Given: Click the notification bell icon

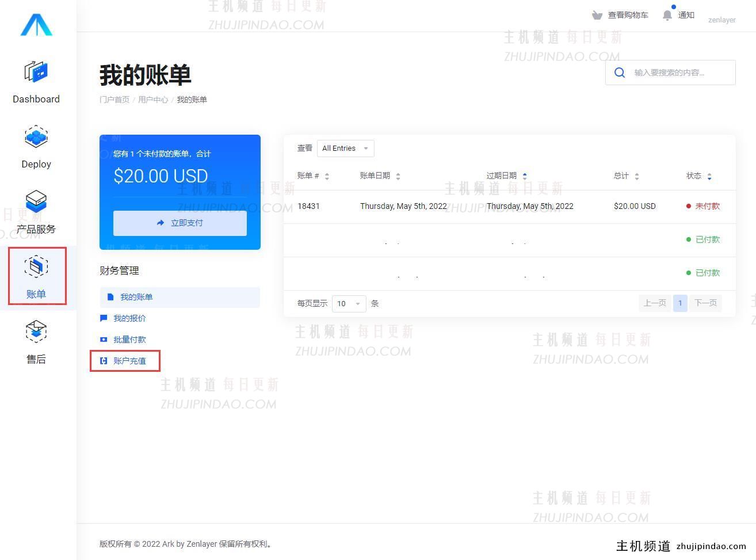Looking at the screenshot, I should pyautogui.click(x=667, y=16).
